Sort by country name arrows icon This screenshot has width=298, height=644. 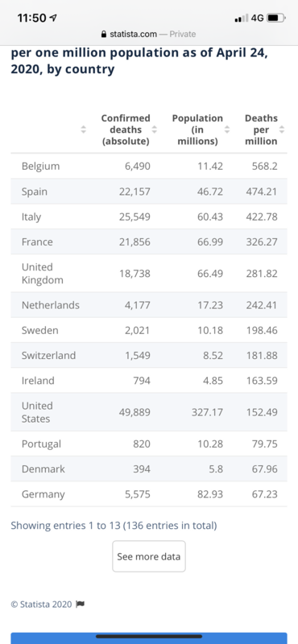[x=84, y=130]
